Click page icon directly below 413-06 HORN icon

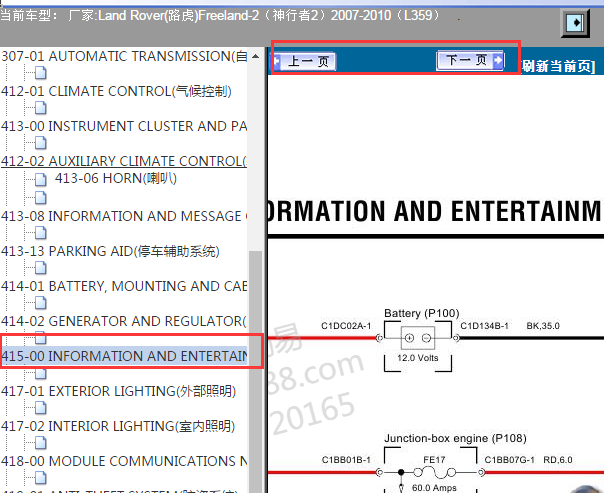click(x=40, y=198)
